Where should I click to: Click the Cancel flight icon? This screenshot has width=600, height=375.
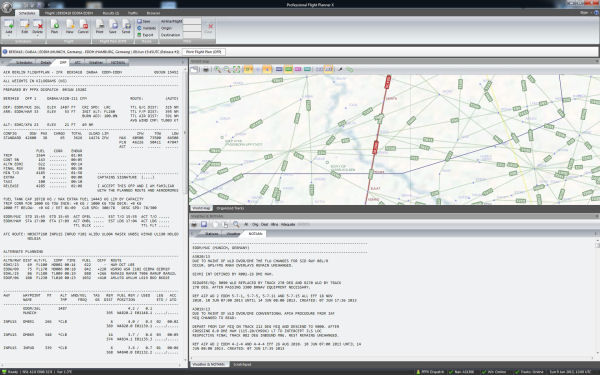[x=83, y=27]
